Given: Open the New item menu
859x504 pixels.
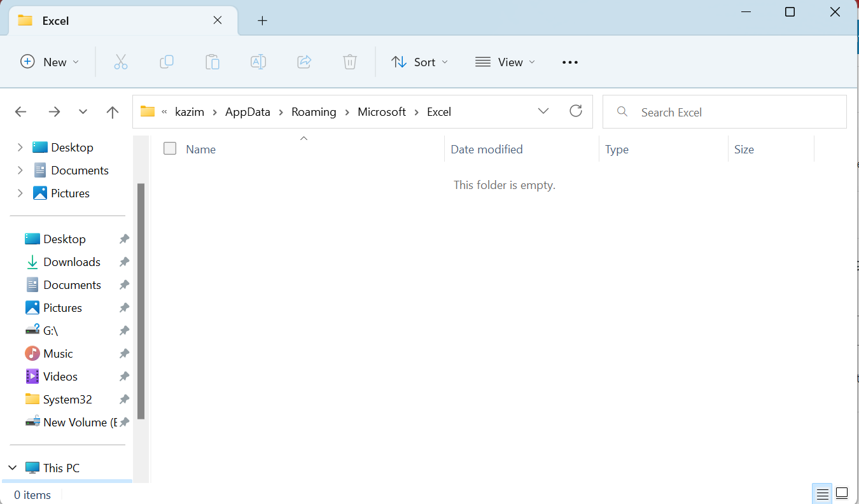Looking at the screenshot, I should pos(50,62).
